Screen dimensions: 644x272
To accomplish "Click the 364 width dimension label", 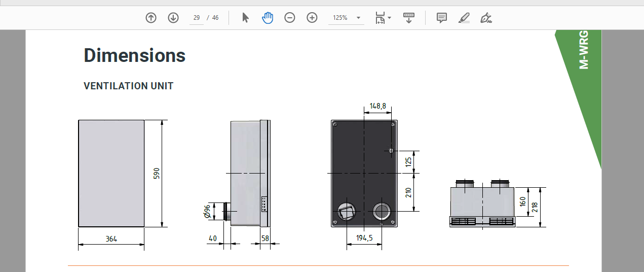I will tap(111, 239).
